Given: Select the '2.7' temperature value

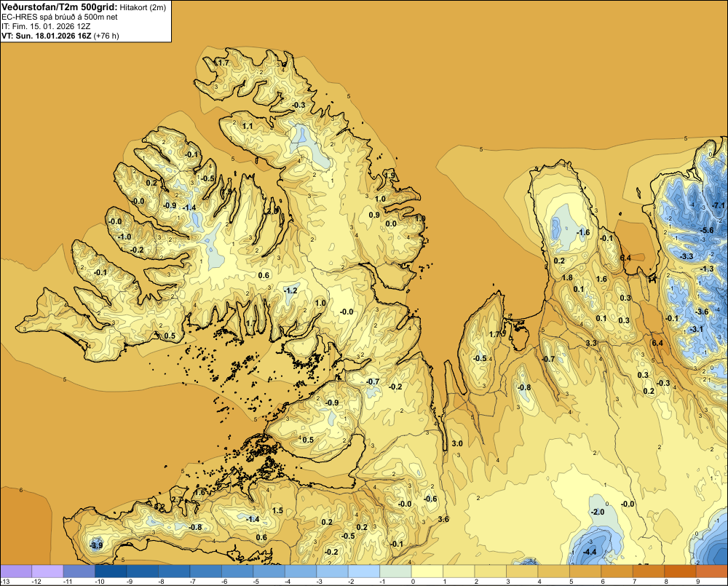Looking at the screenshot, I should 178,499.
